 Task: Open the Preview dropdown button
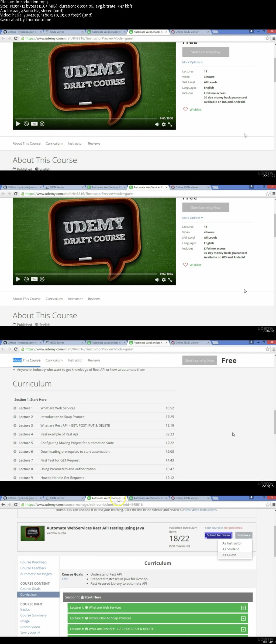tap(244, 535)
